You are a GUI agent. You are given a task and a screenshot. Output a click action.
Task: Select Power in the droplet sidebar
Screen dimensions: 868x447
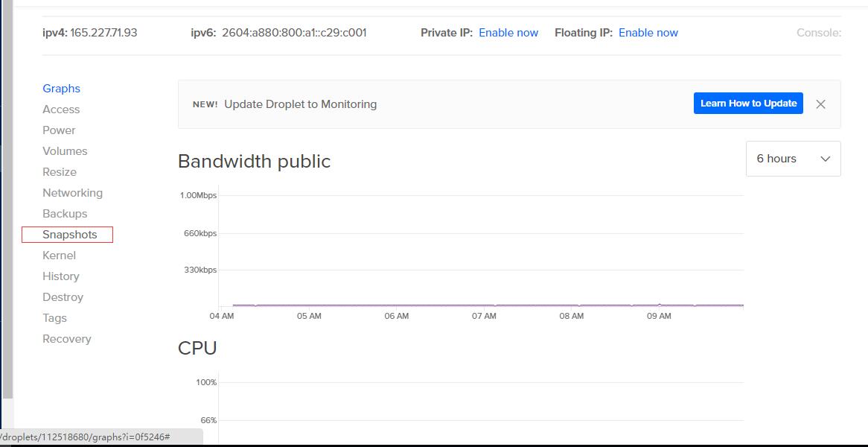[59, 130]
